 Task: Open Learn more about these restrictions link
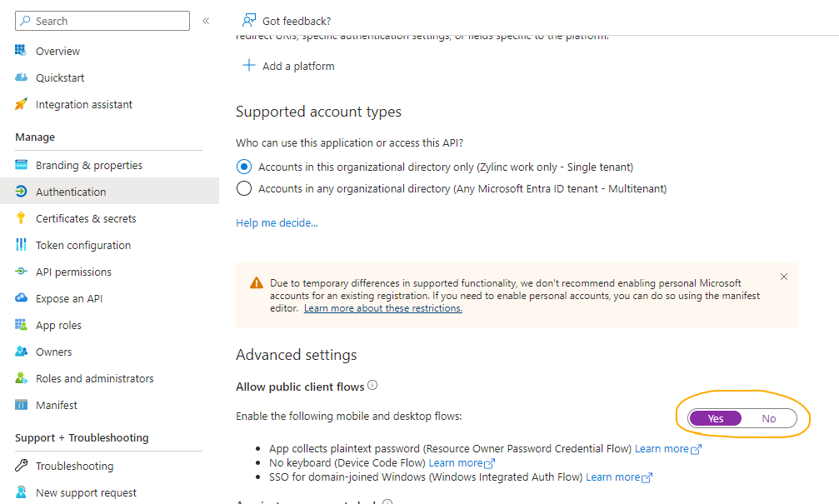pyautogui.click(x=383, y=308)
